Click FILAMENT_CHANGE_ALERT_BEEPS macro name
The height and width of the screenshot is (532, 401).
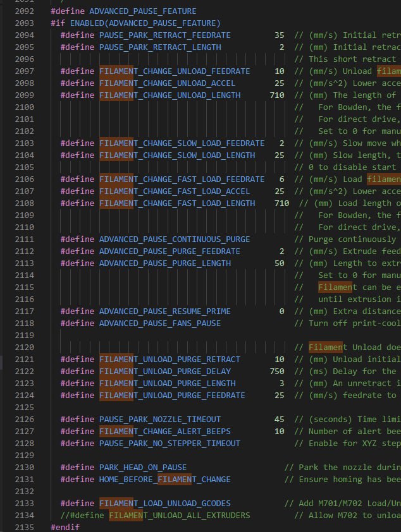(164, 432)
